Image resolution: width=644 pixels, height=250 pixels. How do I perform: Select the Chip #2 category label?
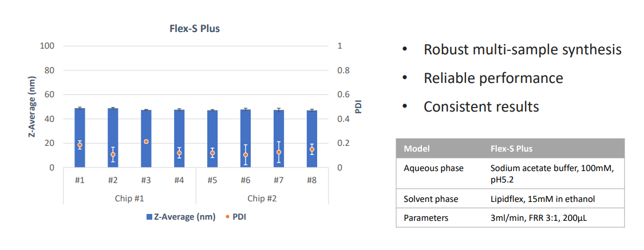click(x=262, y=198)
